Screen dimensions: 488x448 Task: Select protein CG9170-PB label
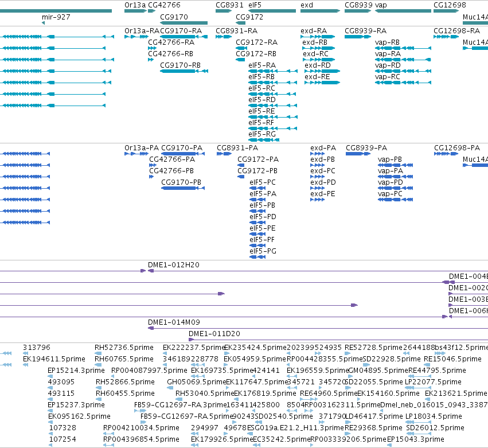181,182
